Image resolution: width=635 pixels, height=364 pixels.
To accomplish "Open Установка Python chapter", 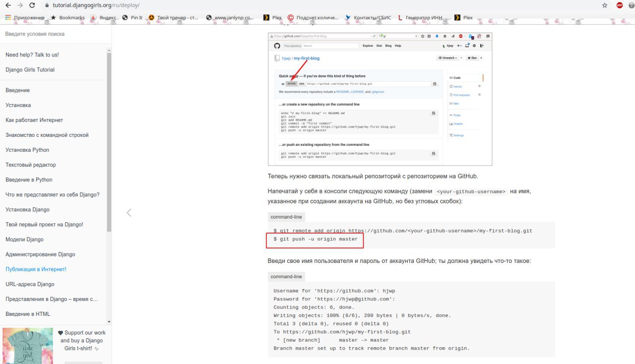I will coord(27,150).
